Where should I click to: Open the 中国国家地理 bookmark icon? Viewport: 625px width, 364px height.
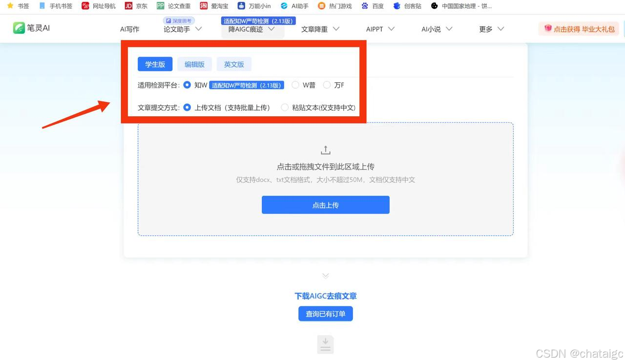[x=435, y=6]
